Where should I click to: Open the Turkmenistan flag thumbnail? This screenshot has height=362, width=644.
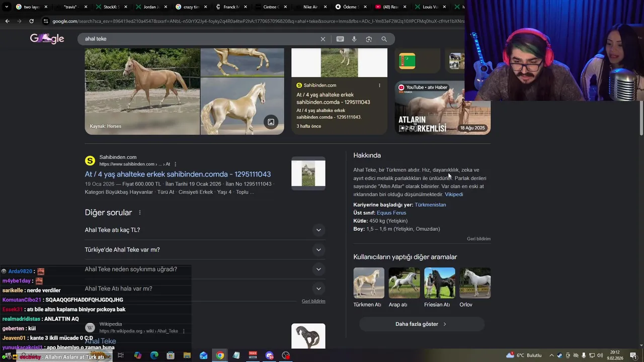click(407, 61)
